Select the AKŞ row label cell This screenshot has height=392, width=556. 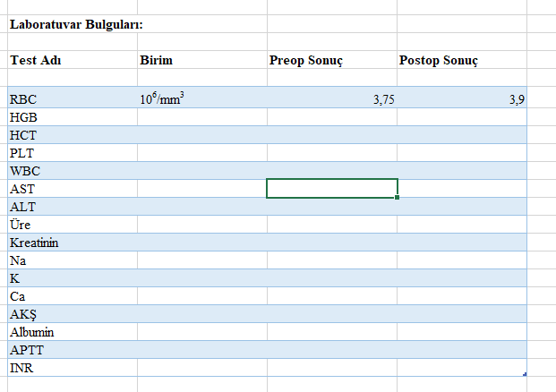[x=73, y=314]
